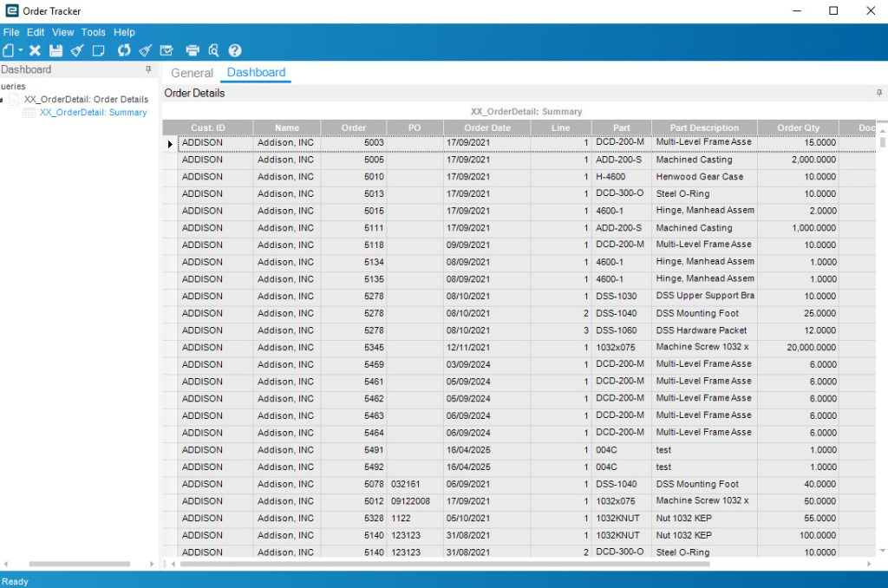The width and height of the screenshot is (888, 588).
Task: Open the dropdown arrow beside New icon
Action: [x=21, y=51]
